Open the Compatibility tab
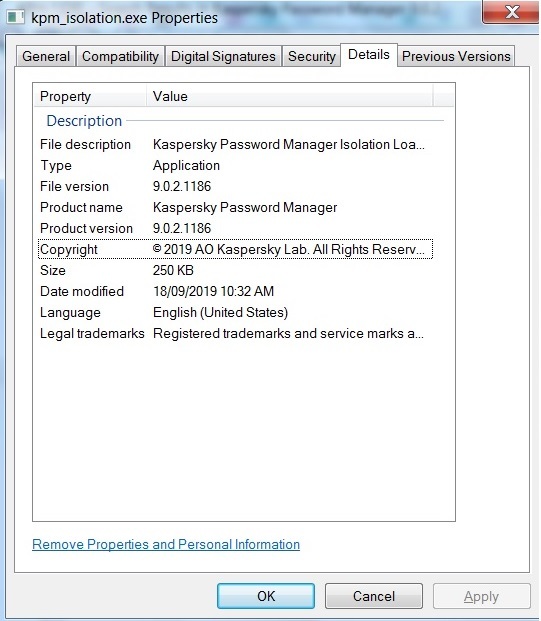 pos(120,56)
